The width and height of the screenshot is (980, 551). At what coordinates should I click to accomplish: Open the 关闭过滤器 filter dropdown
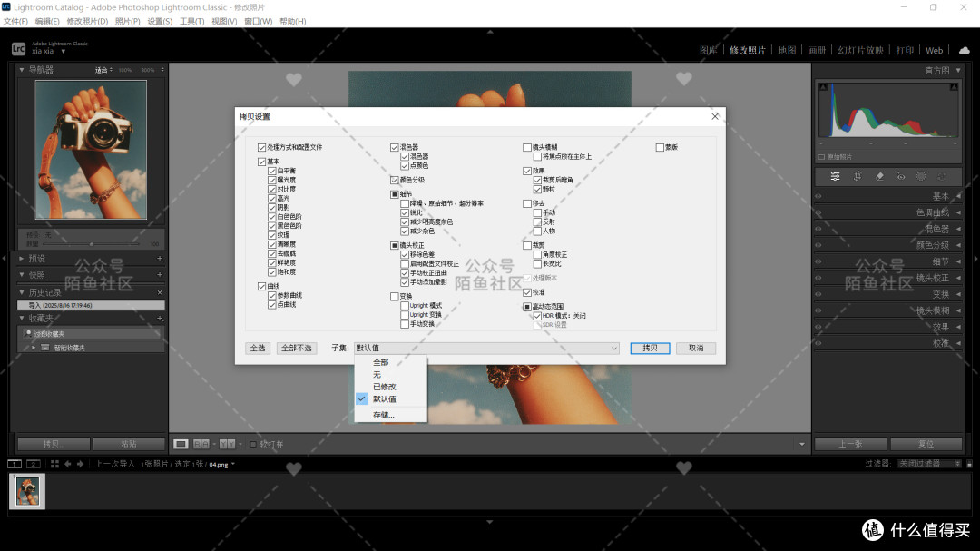point(929,464)
